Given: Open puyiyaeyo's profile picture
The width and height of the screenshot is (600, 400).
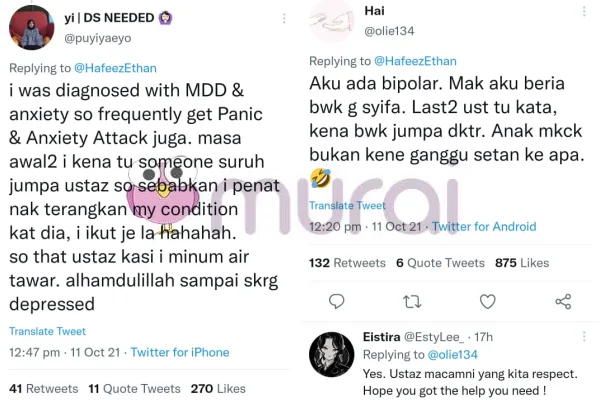Looking at the screenshot, I should [x=31, y=28].
